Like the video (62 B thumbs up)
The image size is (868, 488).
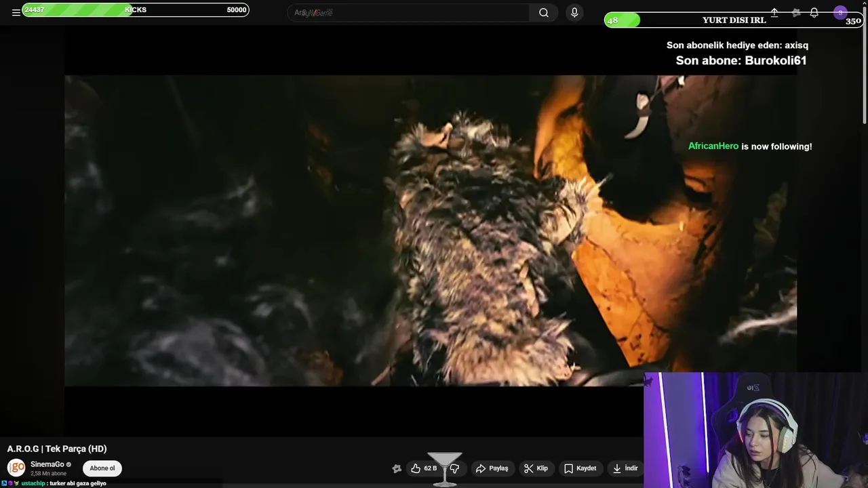click(x=424, y=468)
